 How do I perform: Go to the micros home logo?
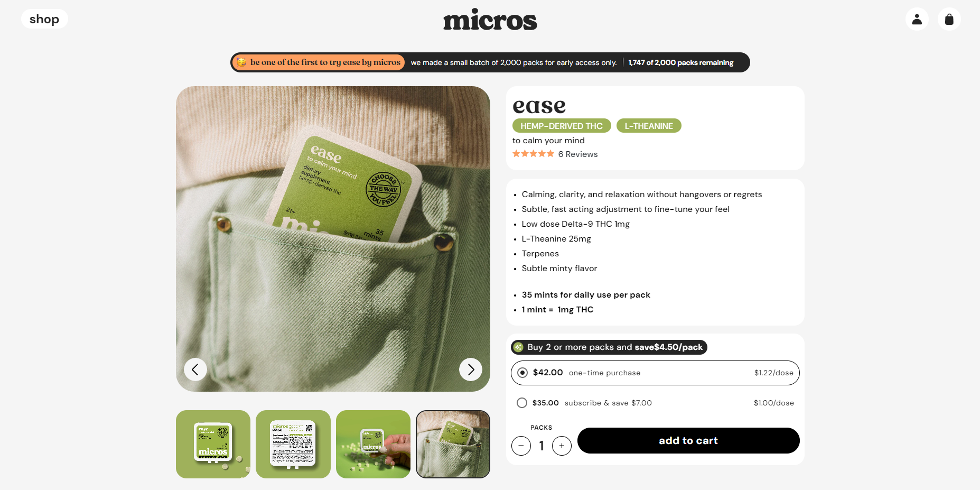point(490,20)
